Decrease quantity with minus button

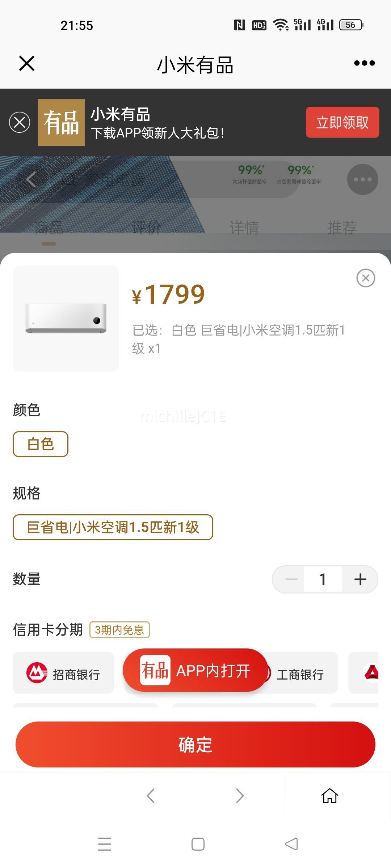pyautogui.click(x=291, y=579)
